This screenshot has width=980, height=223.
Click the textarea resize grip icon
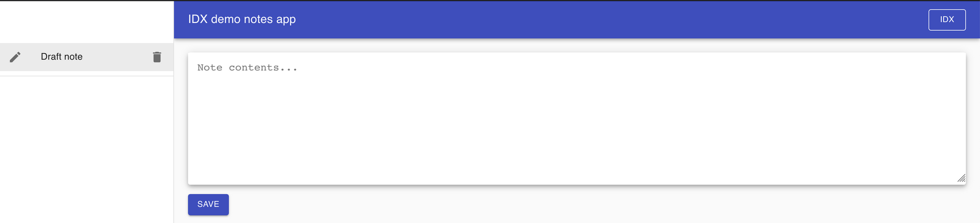[x=961, y=178]
